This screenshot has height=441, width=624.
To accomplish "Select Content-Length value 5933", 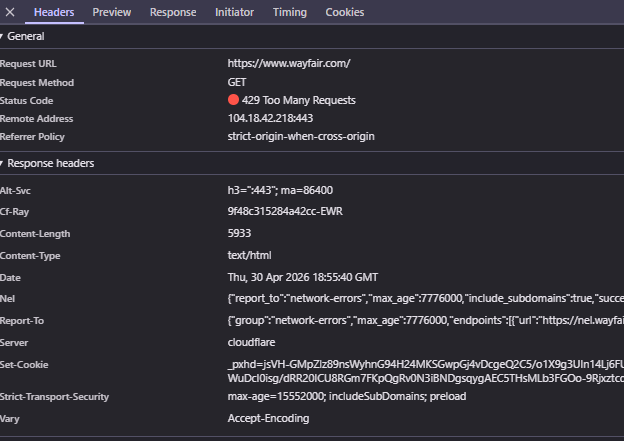I will (239, 233).
